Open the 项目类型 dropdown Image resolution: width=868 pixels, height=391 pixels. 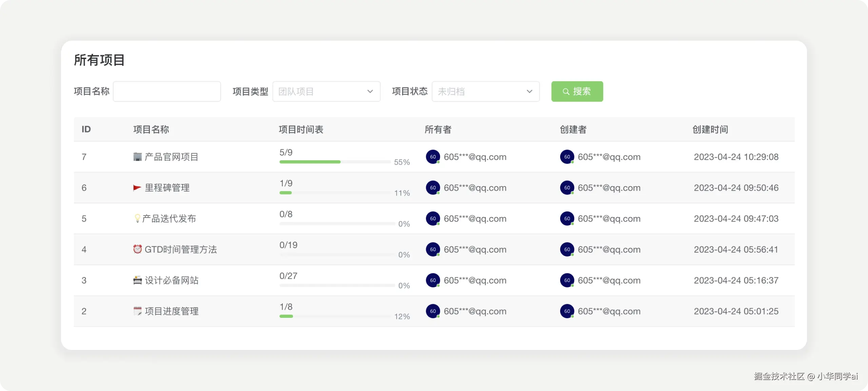click(326, 91)
